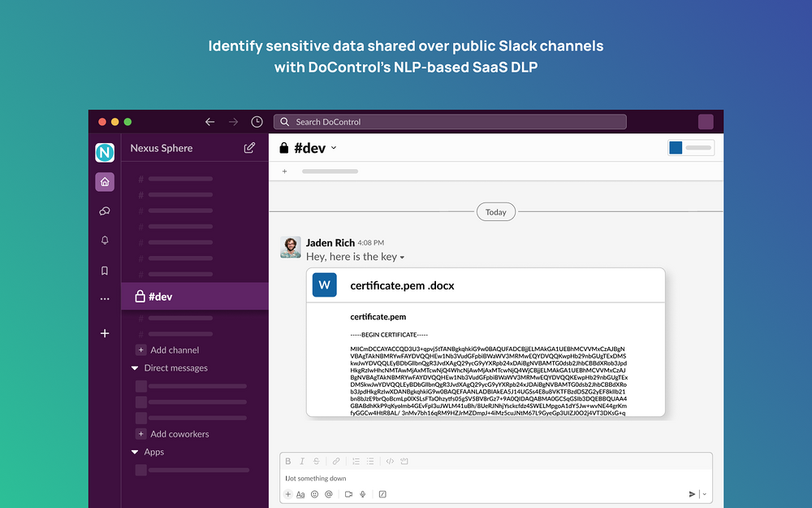Click the 4:08 PM message timestamp
The image size is (812, 508).
click(371, 242)
